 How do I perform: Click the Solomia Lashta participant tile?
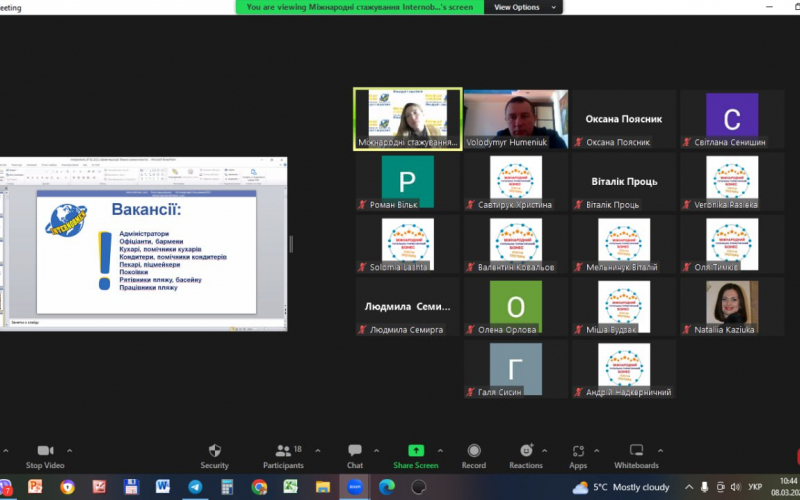408,244
